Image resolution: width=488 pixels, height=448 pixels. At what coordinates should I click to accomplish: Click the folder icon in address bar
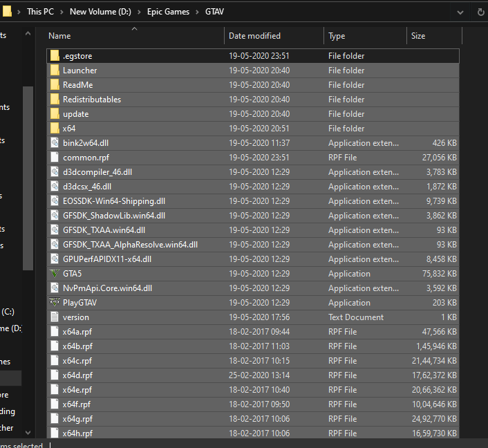[7, 12]
